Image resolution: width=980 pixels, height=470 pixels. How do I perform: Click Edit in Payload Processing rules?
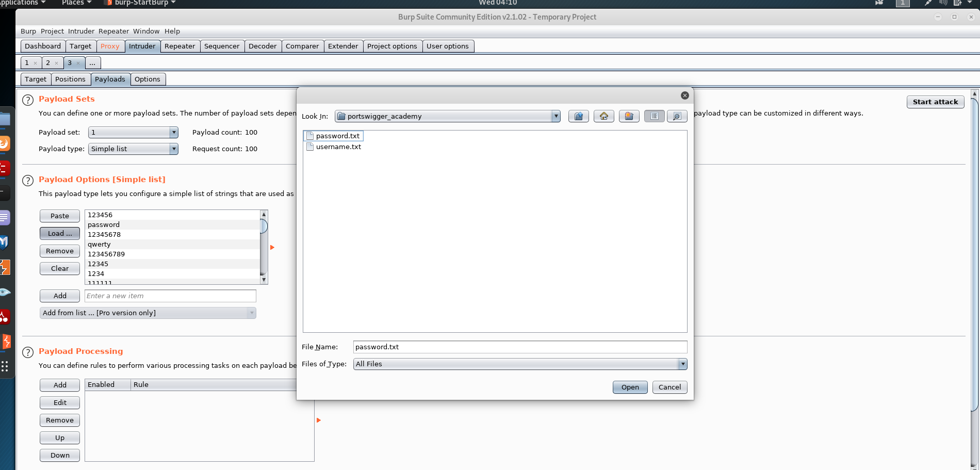(60, 402)
